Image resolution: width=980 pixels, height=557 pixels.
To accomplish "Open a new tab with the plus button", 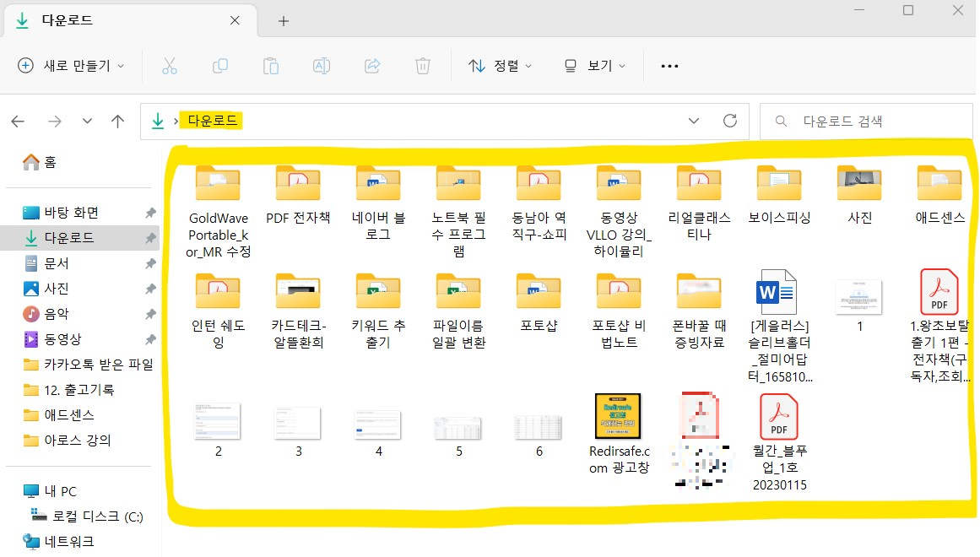I will 282,19.
